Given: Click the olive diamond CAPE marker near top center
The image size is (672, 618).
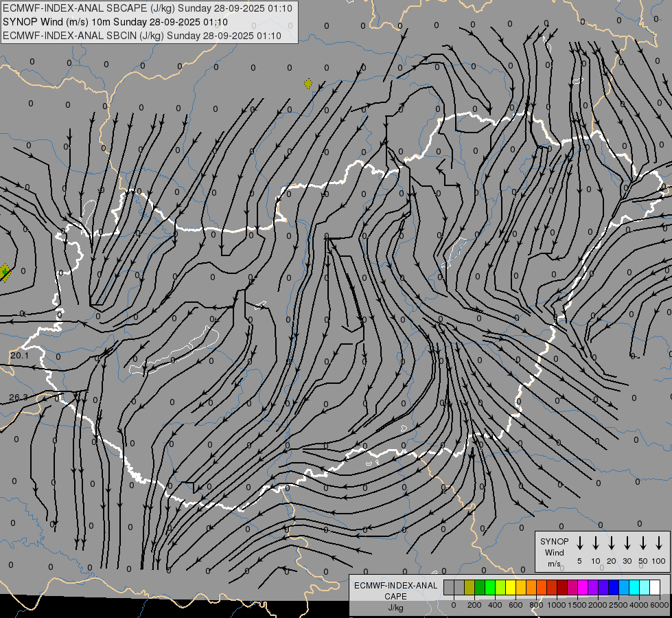Looking at the screenshot, I should [308, 84].
